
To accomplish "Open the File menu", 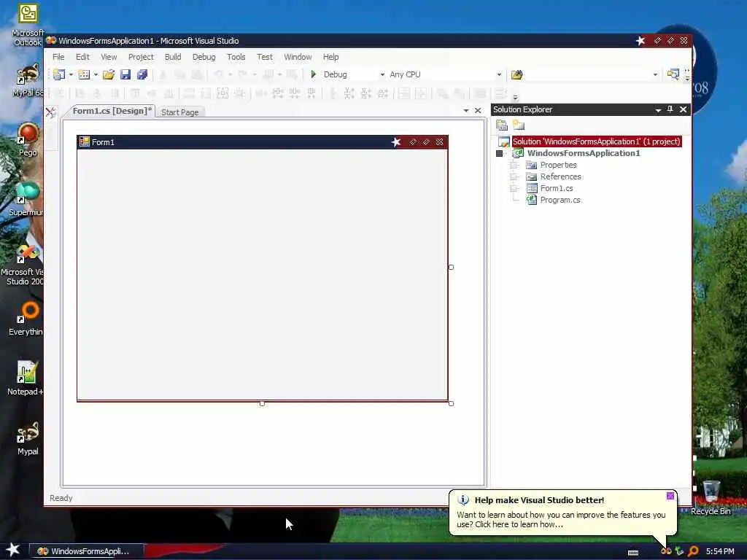I will (58, 57).
